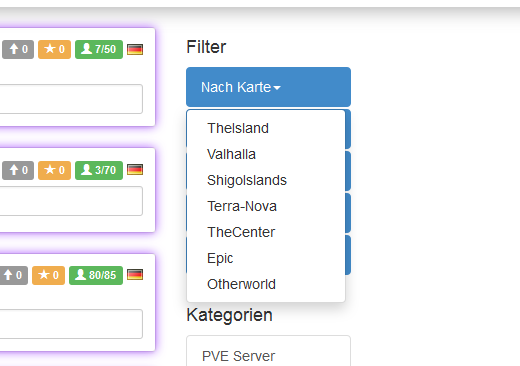Screen dimensions: 520x366
Task: Click the star badge on the 80/85 server
Action: point(48,275)
